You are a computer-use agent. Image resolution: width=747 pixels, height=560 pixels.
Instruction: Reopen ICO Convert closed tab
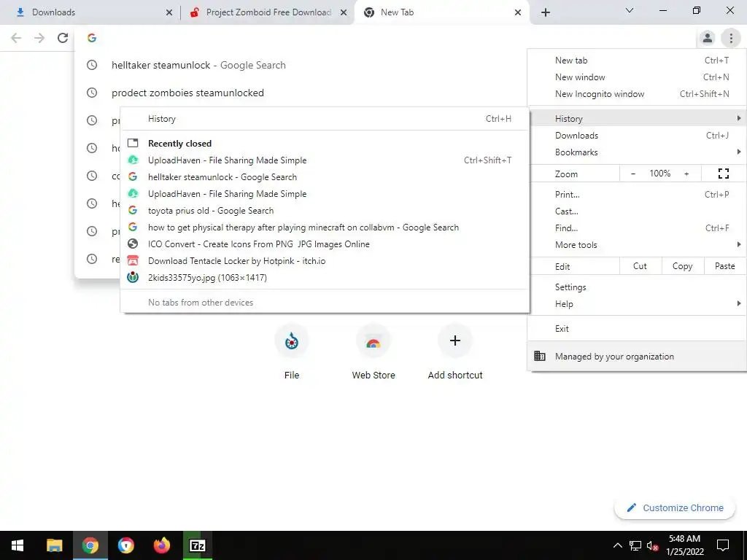325,244
